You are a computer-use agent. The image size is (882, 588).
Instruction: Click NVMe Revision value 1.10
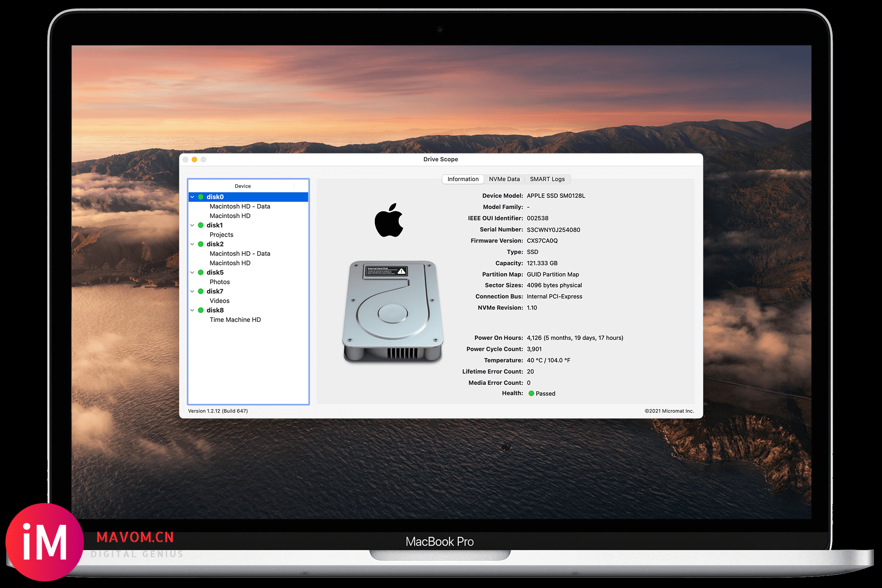click(x=532, y=308)
